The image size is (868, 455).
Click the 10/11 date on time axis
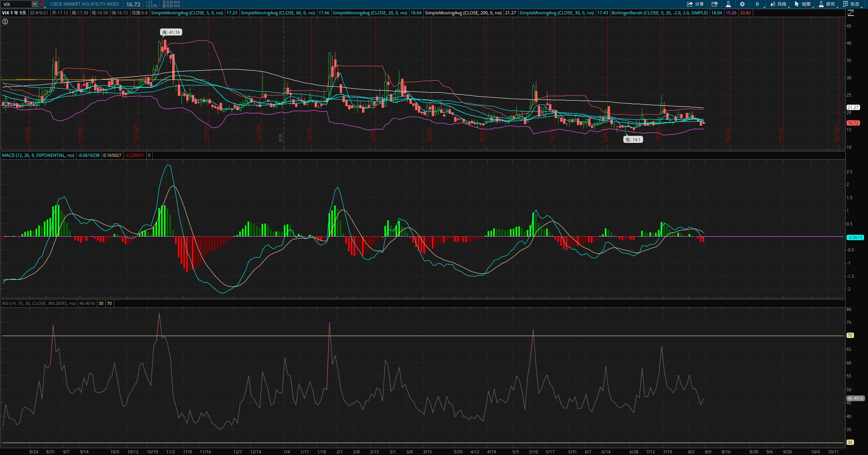tap(833, 452)
